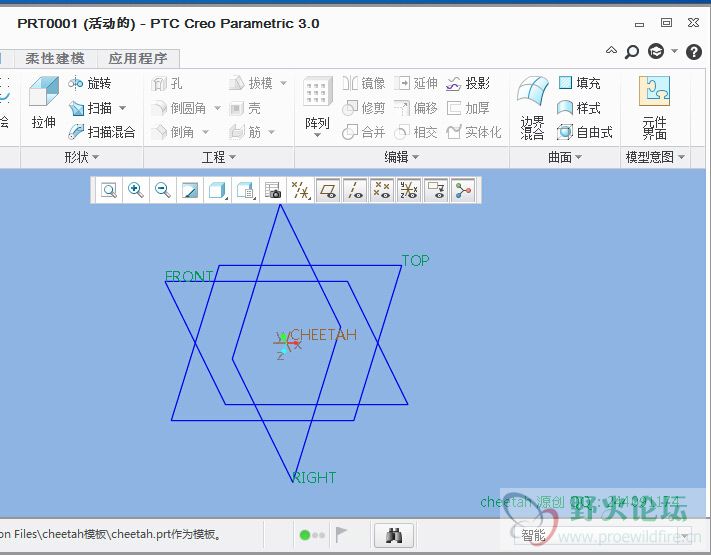This screenshot has height=555, width=711.
Task: Expand the 工程 group dropdown
Action: (219, 157)
